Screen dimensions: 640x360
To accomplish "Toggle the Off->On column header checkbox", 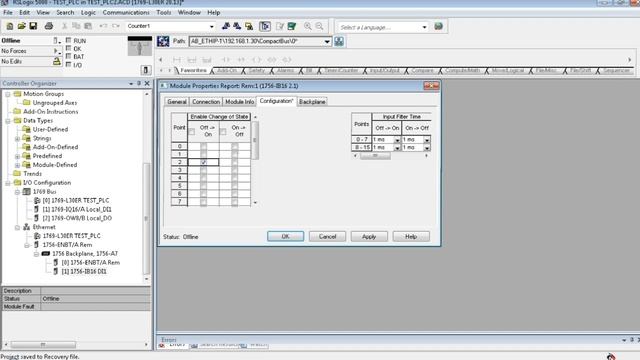I will tap(192, 132).
